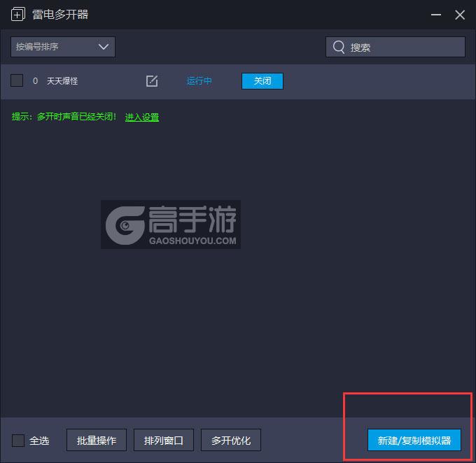Viewport: 476px width, 463px height.
Task: Follow the 进入设置 link
Action: pos(142,117)
